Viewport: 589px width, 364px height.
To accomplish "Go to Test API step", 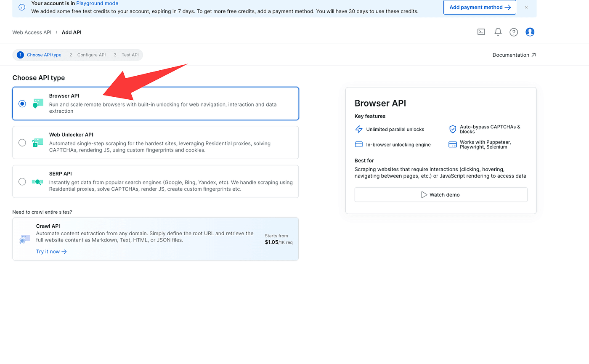I will (x=126, y=55).
